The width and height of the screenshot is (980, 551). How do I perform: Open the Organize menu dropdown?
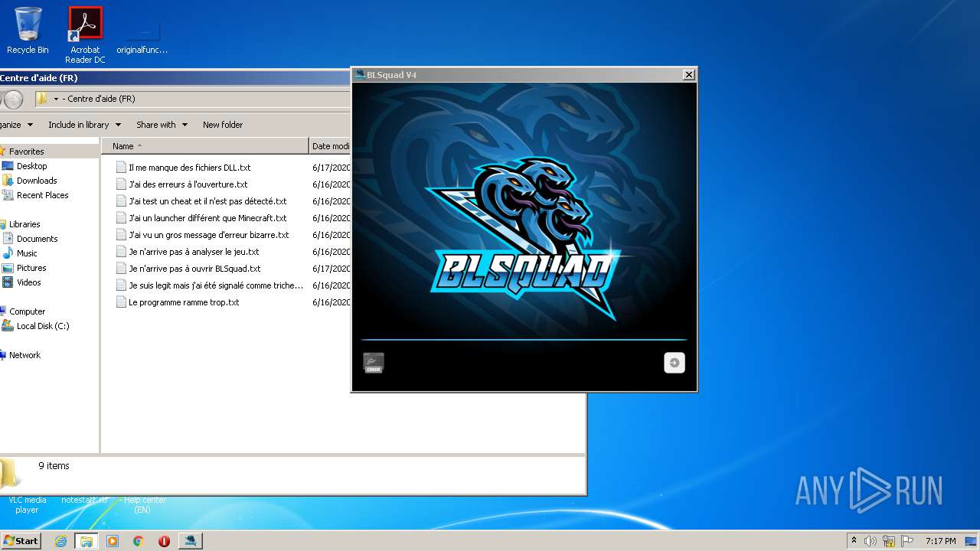[17, 125]
